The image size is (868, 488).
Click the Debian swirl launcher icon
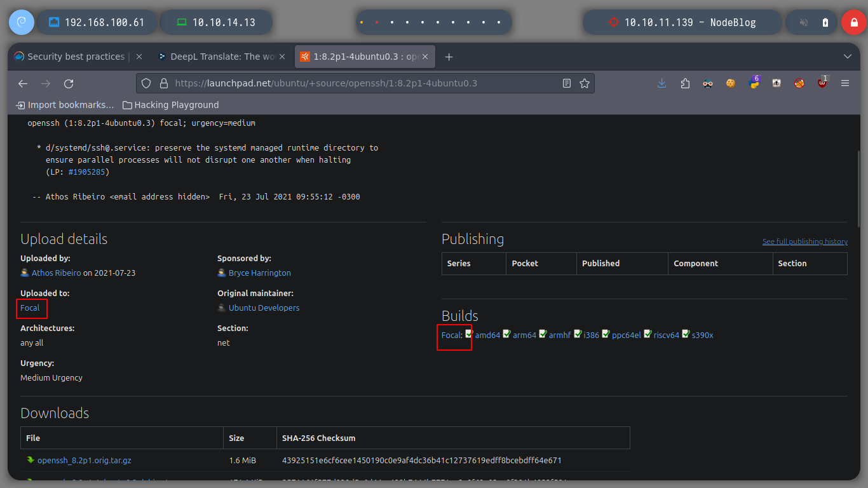point(21,22)
